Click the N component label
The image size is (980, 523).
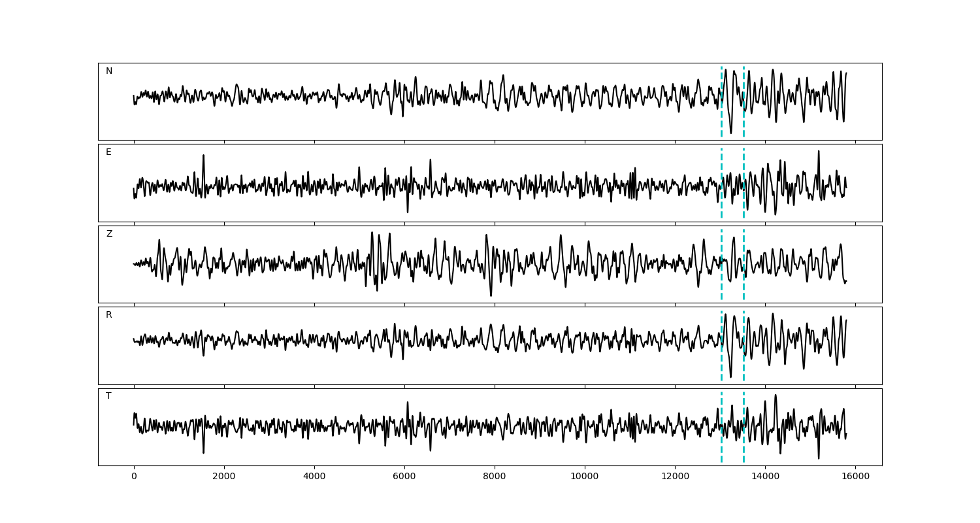click(x=109, y=71)
